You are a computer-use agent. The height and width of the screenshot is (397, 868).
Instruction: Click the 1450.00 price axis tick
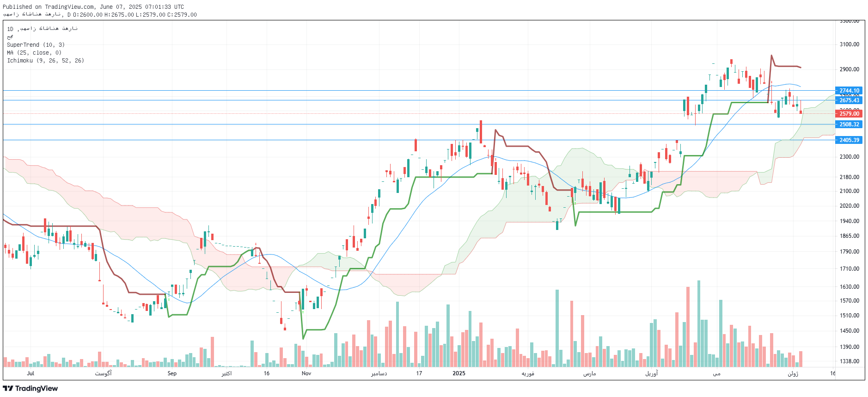pos(850,331)
